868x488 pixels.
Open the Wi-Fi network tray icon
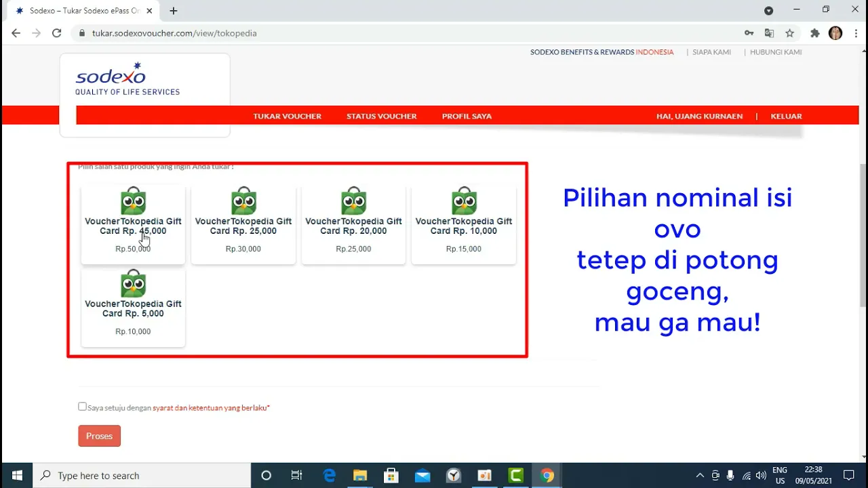pos(746,475)
